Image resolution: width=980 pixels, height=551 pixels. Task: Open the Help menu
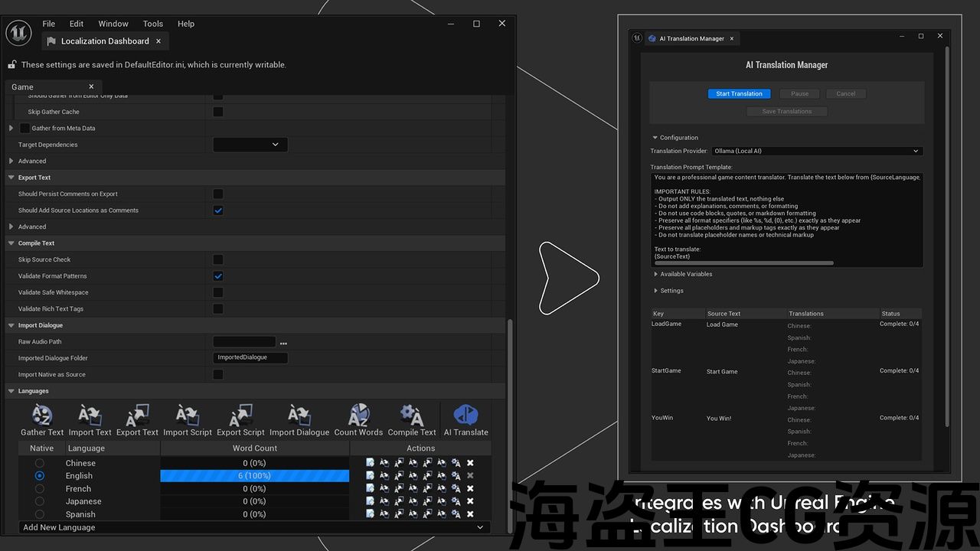pos(186,24)
